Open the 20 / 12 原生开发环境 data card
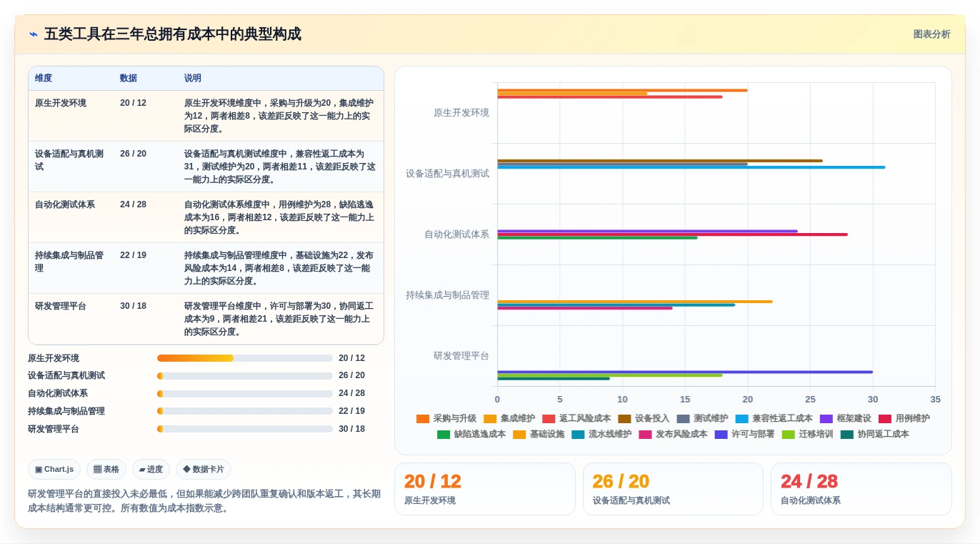980x544 pixels. [x=484, y=489]
